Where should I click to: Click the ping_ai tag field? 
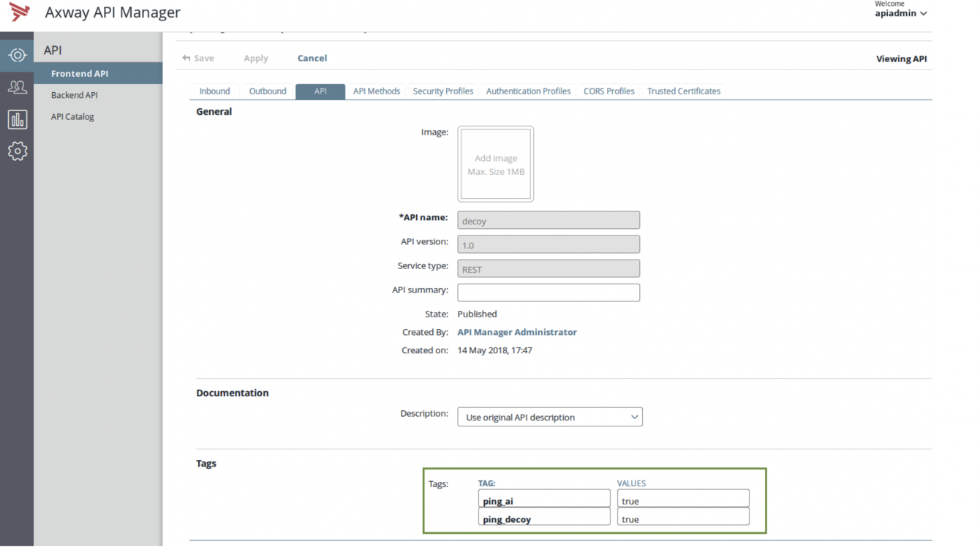[x=544, y=499]
